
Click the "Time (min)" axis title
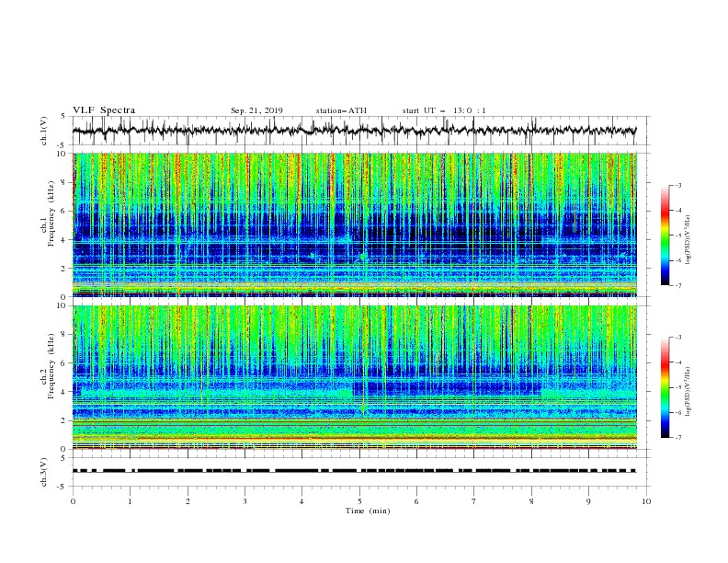coord(368,511)
